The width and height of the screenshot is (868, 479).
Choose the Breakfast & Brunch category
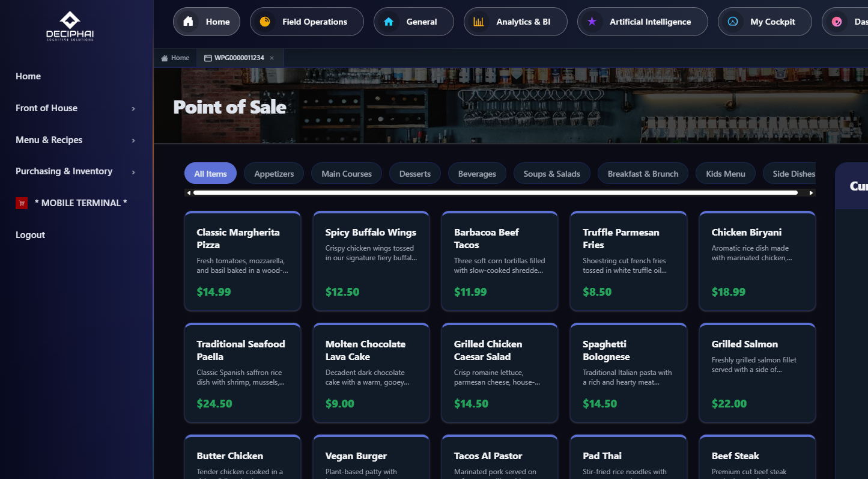point(643,174)
